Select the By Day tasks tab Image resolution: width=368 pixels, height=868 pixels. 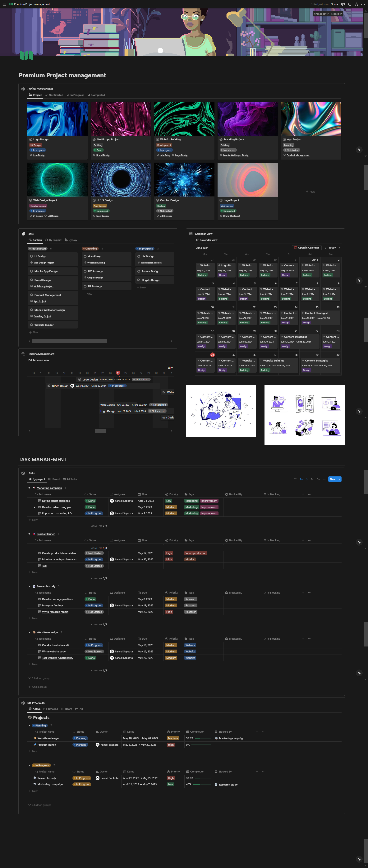[x=71, y=240]
